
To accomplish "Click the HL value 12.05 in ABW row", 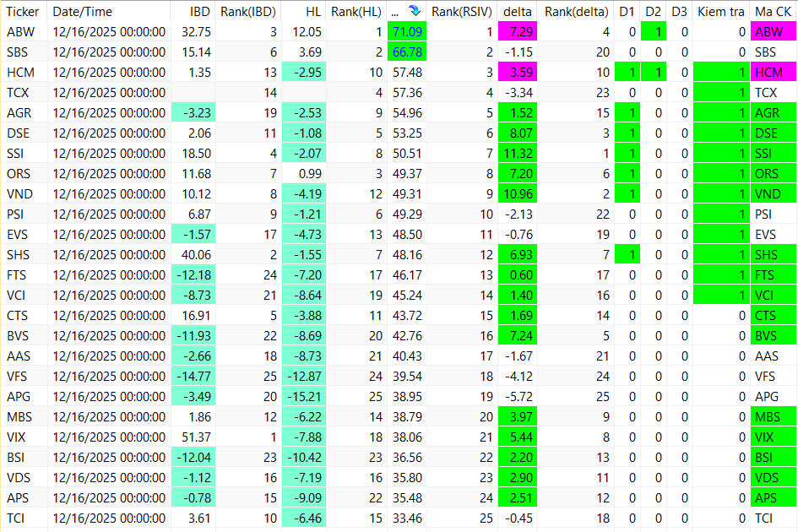I will click(307, 31).
